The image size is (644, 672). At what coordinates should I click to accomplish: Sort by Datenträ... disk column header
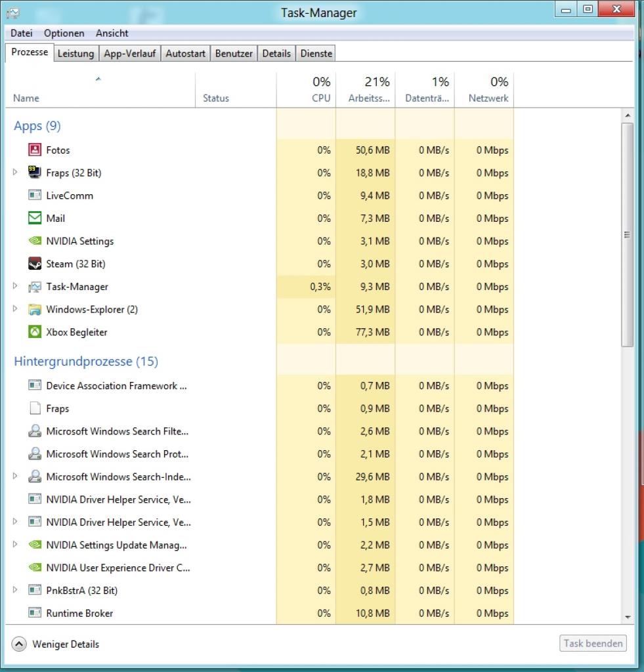pyautogui.click(x=425, y=90)
